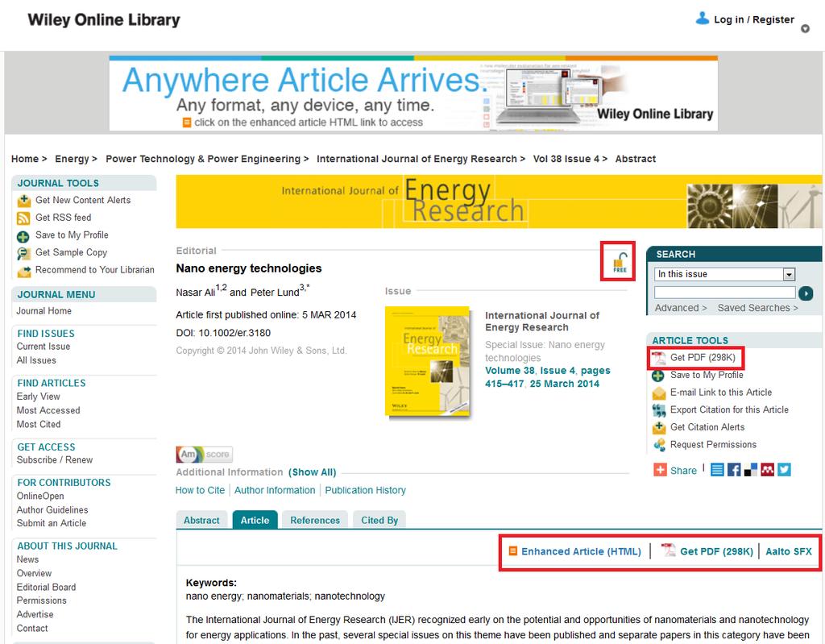Click the RSS feed icon
Screen dimensions: 825x644
pos(23,218)
